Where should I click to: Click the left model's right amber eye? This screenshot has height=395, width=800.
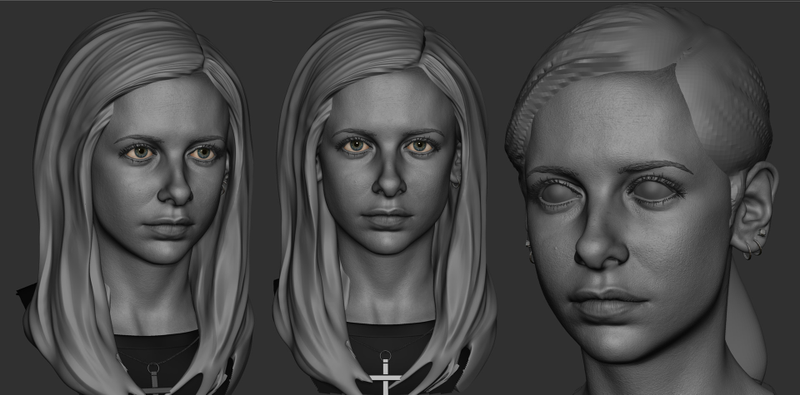tap(204, 153)
